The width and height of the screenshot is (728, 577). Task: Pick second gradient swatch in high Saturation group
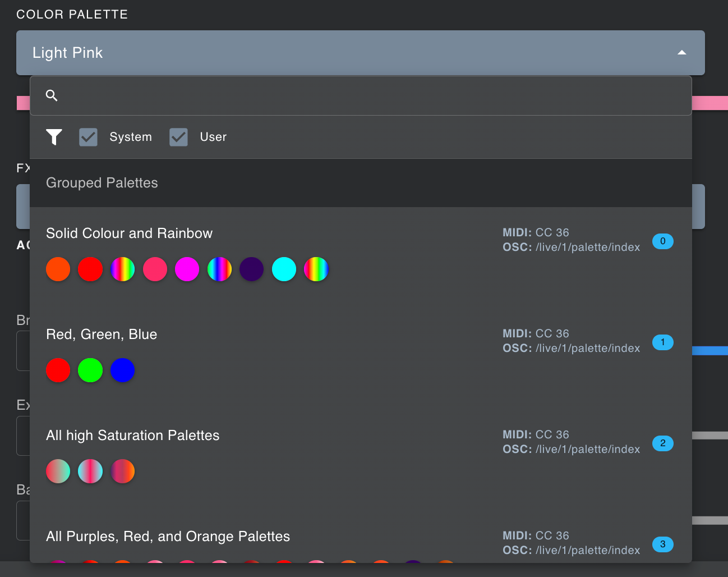[90, 471]
